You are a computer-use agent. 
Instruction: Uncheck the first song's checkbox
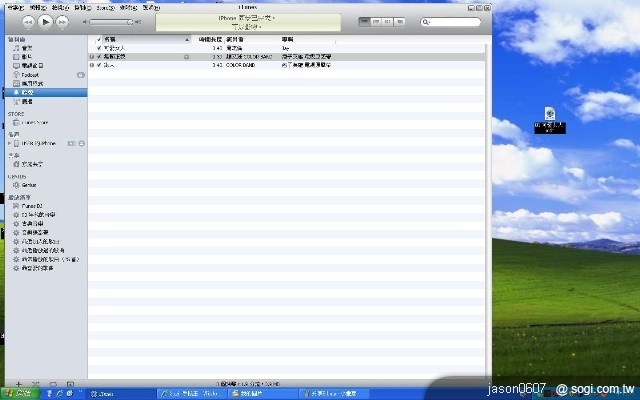tap(98, 48)
